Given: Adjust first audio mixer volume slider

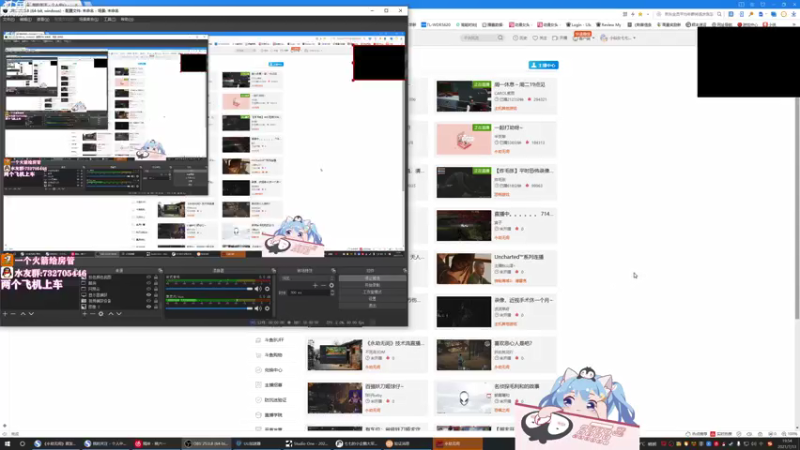Looking at the screenshot, I should click(x=209, y=289).
